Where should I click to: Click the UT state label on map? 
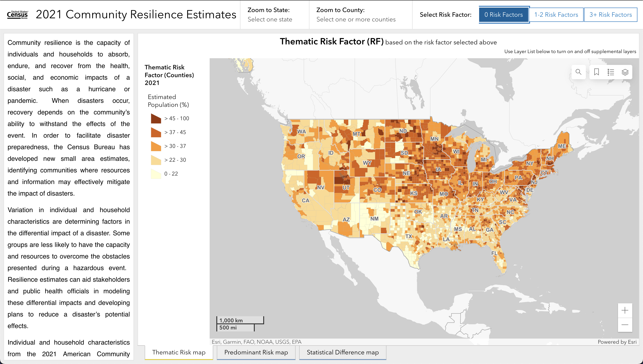(x=346, y=188)
